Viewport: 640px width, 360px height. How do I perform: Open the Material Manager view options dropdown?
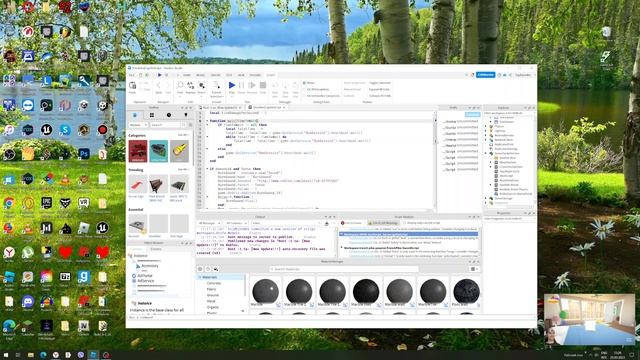474,269
